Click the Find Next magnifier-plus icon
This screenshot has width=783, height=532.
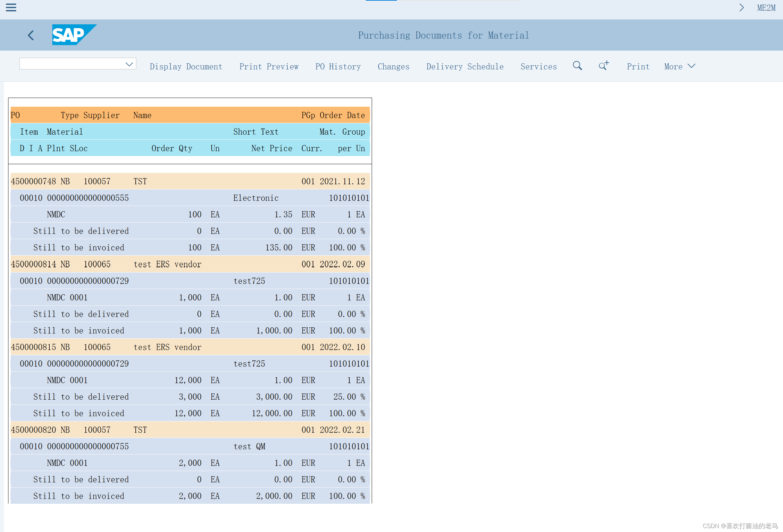point(603,66)
